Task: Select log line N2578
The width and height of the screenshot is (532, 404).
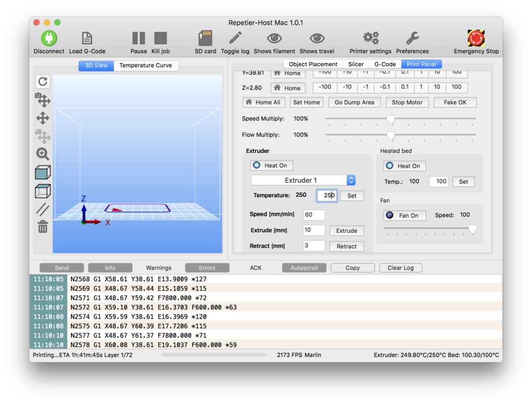Action: [x=265, y=345]
